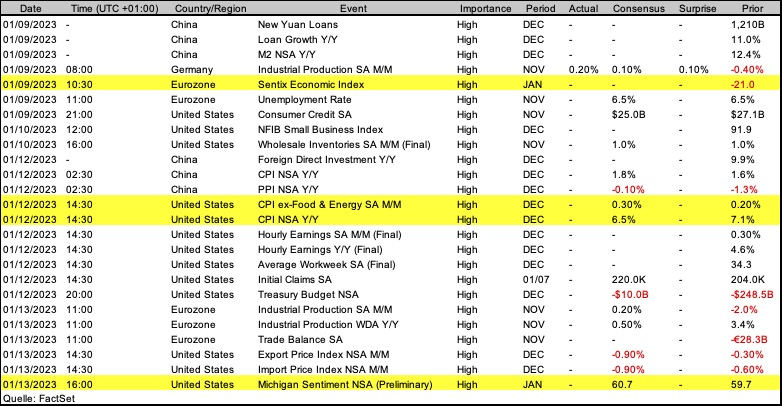Select the Trade Balance SA event
The image size is (782, 406).
click(300, 339)
